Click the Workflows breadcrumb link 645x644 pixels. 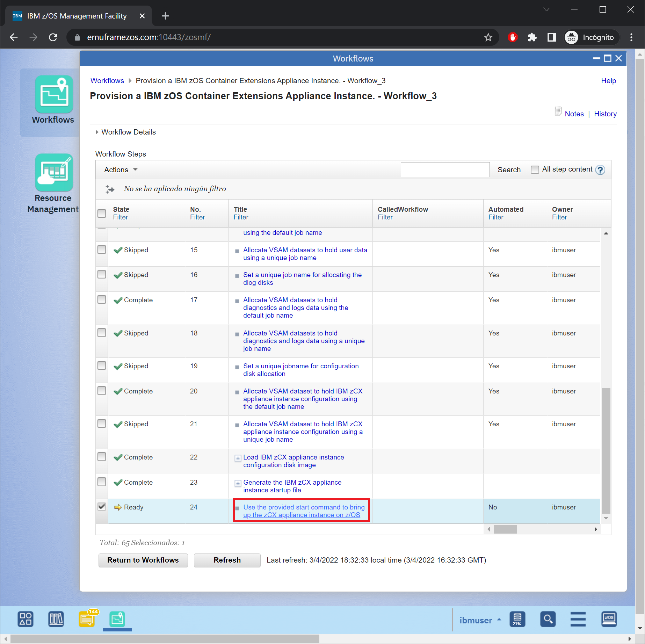(x=107, y=81)
